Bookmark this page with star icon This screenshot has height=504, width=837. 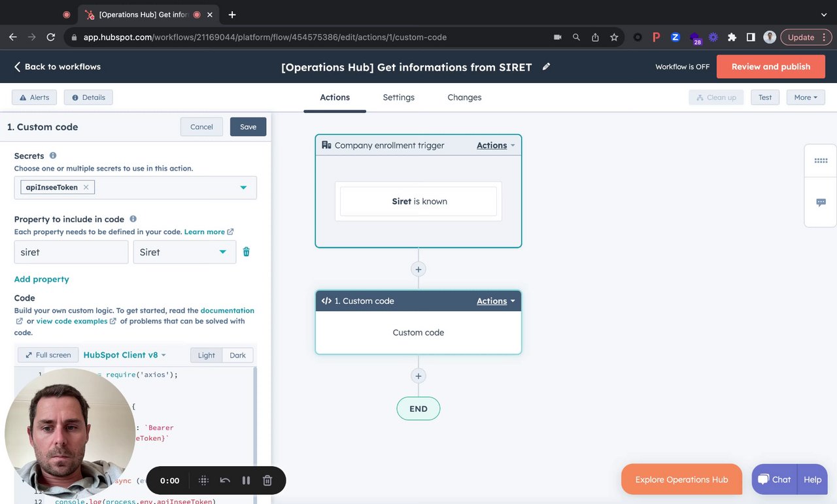pyautogui.click(x=614, y=37)
